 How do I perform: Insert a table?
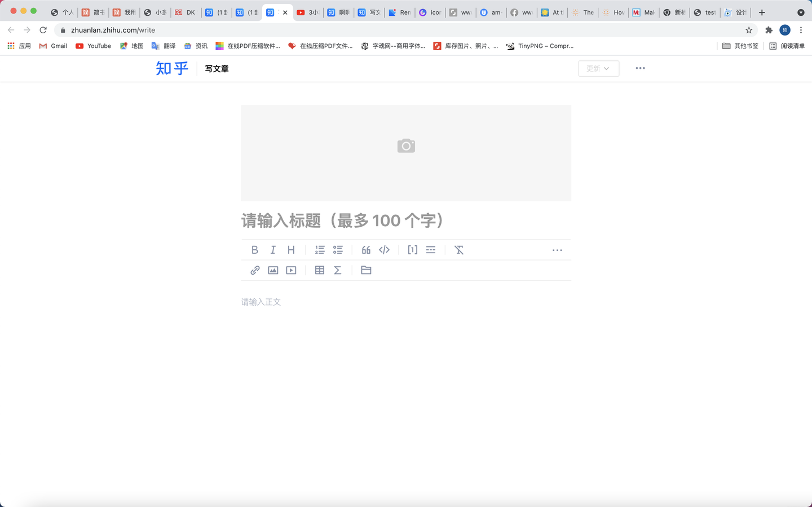(319, 270)
